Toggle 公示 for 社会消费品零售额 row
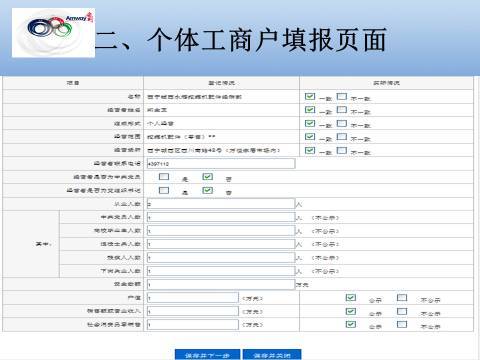The height and width of the screenshot is (360, 480). point(351,324)
